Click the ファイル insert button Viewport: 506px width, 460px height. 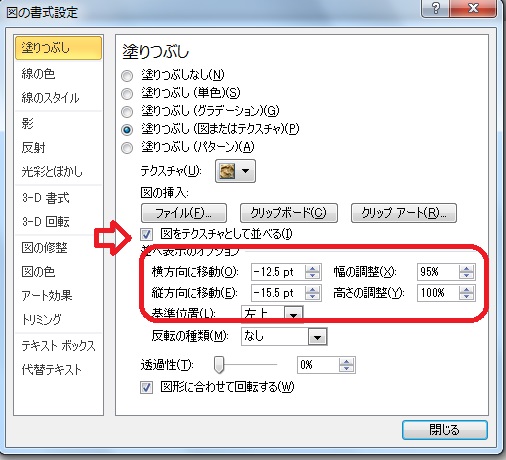184,213
